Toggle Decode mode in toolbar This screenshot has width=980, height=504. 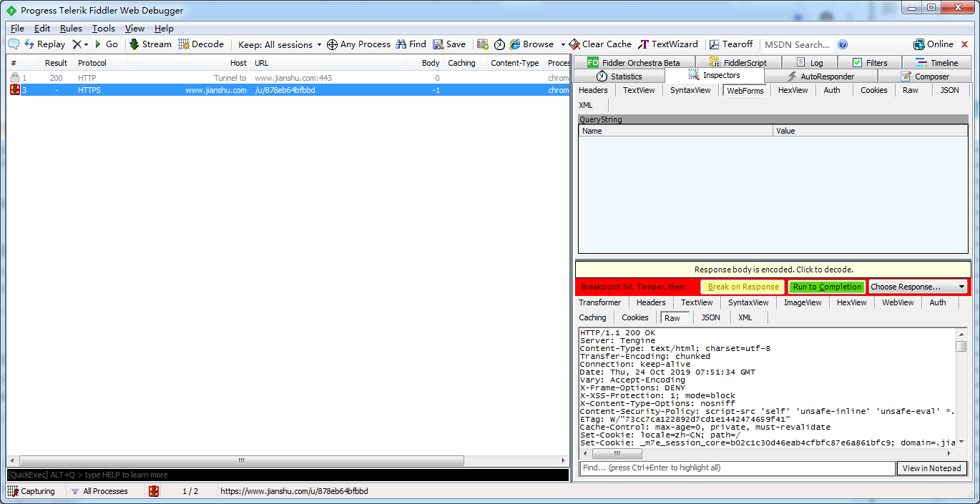pos(201,44)
